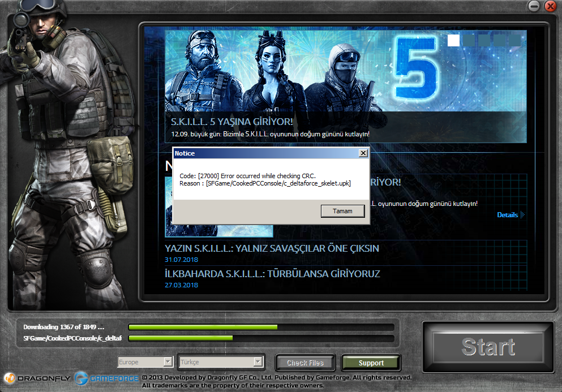Click the Check Files button
This screenshot has height=392, width=562.
click(x=306, y=363)
